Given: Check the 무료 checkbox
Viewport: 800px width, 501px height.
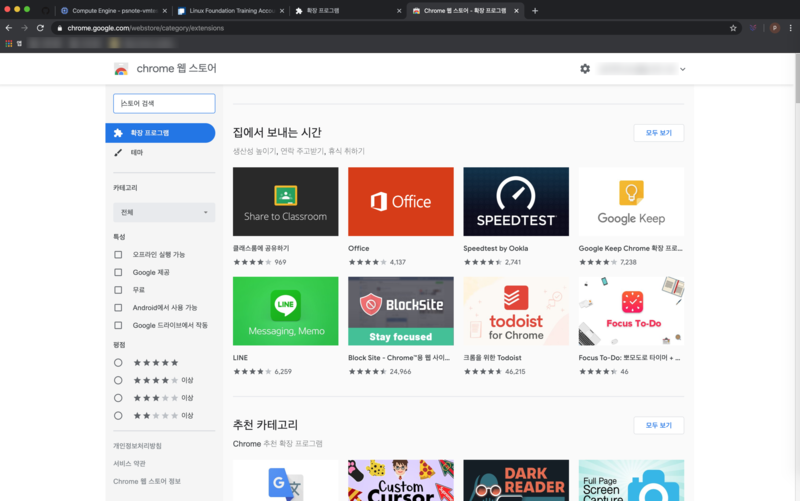Looking at the screenshot, I should pyautogui.click(x=118, y=290).
